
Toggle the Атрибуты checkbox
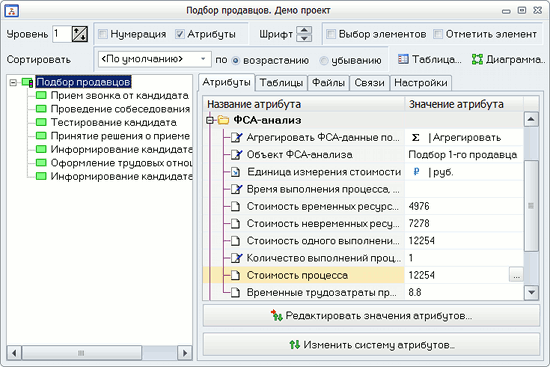coord(180,34)
